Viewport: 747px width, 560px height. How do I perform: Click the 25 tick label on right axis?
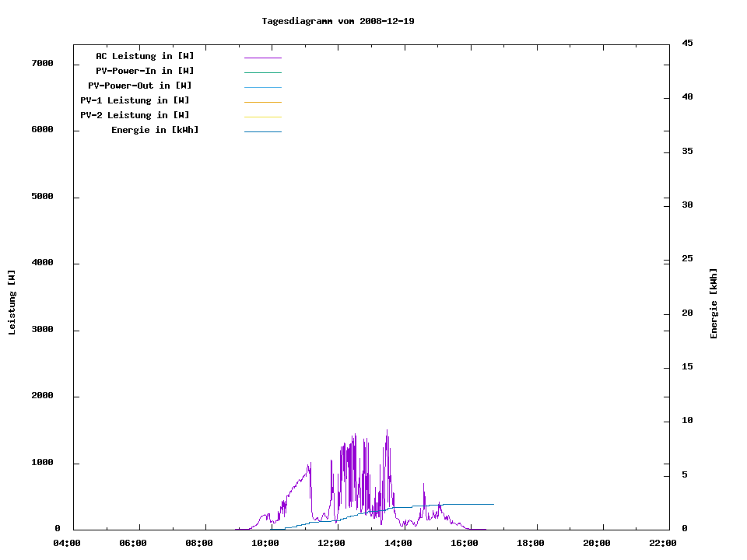687,258
